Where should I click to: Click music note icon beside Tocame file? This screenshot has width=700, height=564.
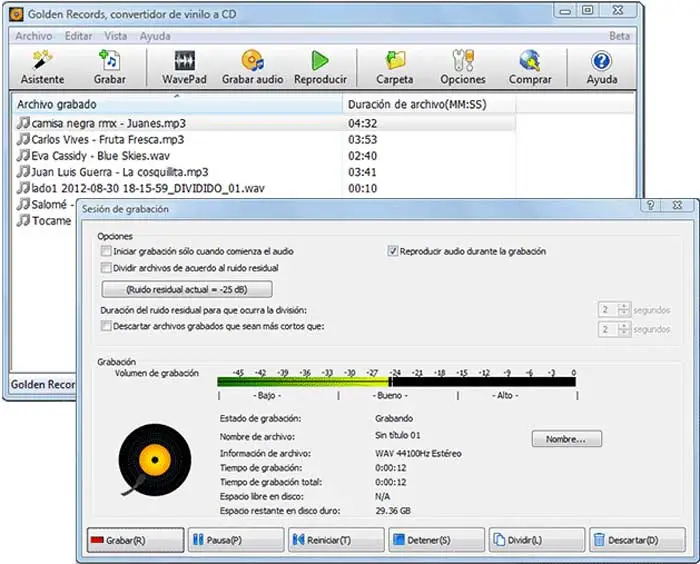(23, 220)
